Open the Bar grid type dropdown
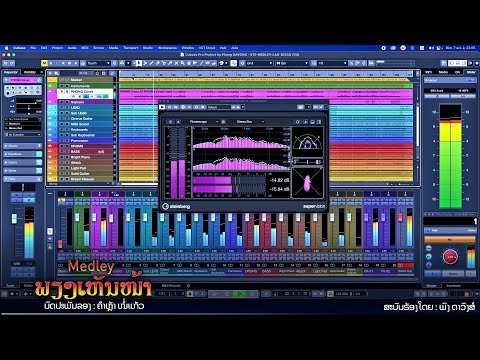480x360 pixels. click(292, 63)
